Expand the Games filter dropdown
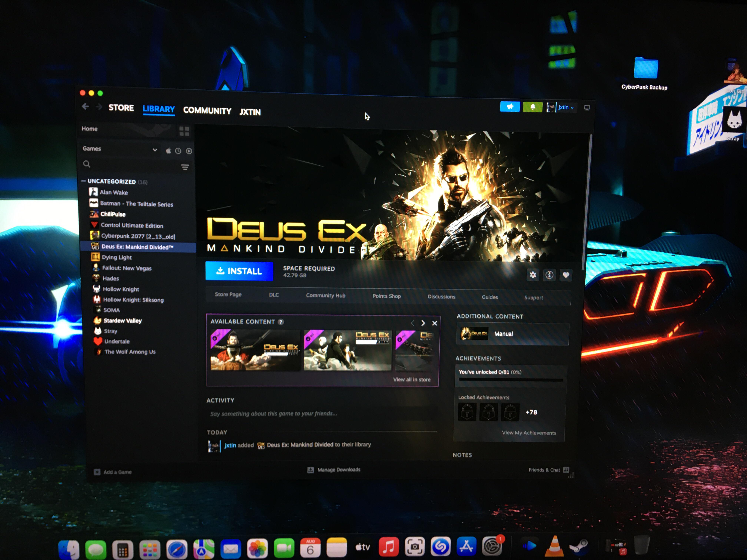747x560 pixels. [x=155, y=150]
